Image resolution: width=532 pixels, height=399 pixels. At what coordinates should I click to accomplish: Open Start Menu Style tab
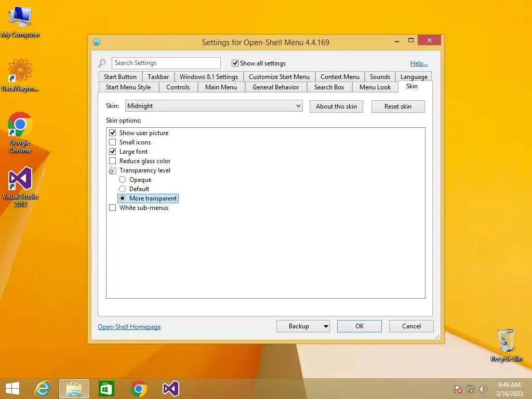[128, 87]
